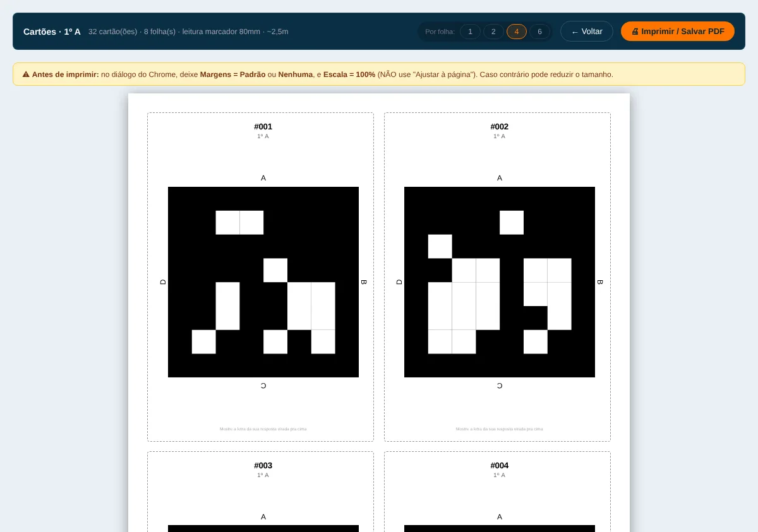Select the card #004 heading
The image size is (758, 532).
[500, 466]
